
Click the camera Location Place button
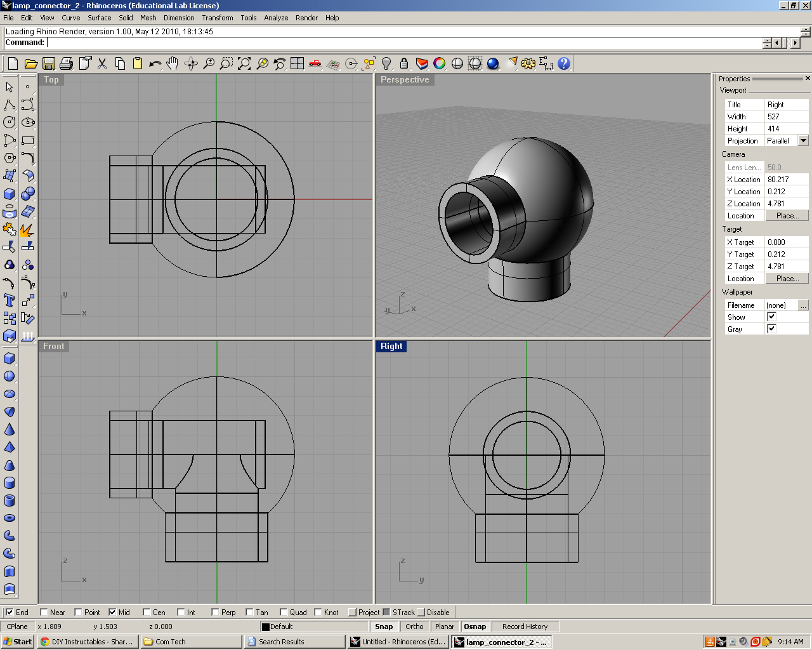[x=787, y=216]
